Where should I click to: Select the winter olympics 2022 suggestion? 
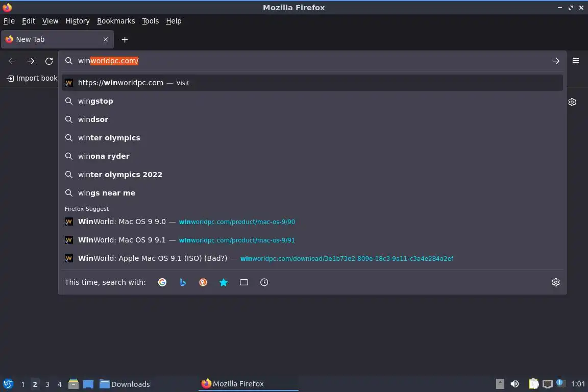pyautogui.click(x=312, y=175)
